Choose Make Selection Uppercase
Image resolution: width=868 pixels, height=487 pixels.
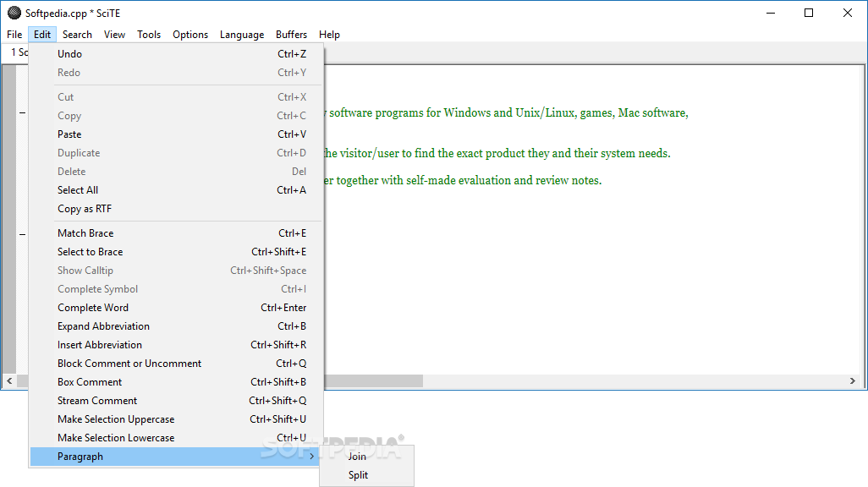[x=176, y=419]
